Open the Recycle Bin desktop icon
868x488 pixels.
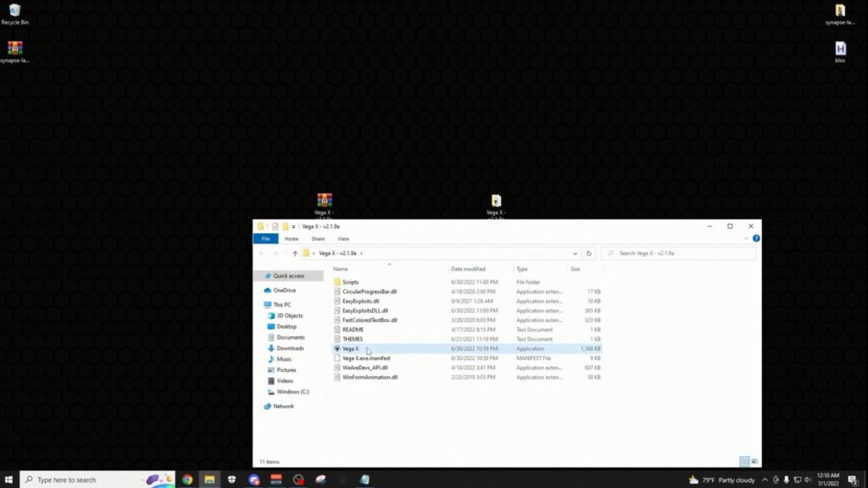tap(15, 14)
